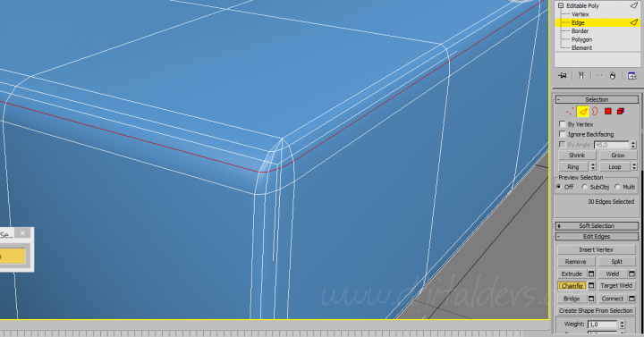The image size is (644, 337).
Task: Adjust the Weight spinner arrows
Action: point(623,324)
